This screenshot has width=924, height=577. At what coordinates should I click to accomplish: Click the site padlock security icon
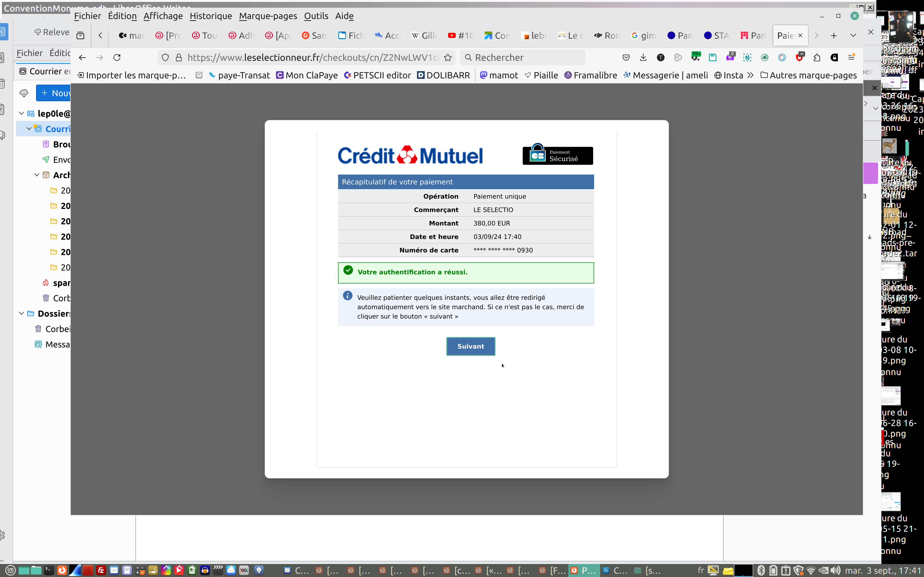pyautogui.click(x=179, y=58)
